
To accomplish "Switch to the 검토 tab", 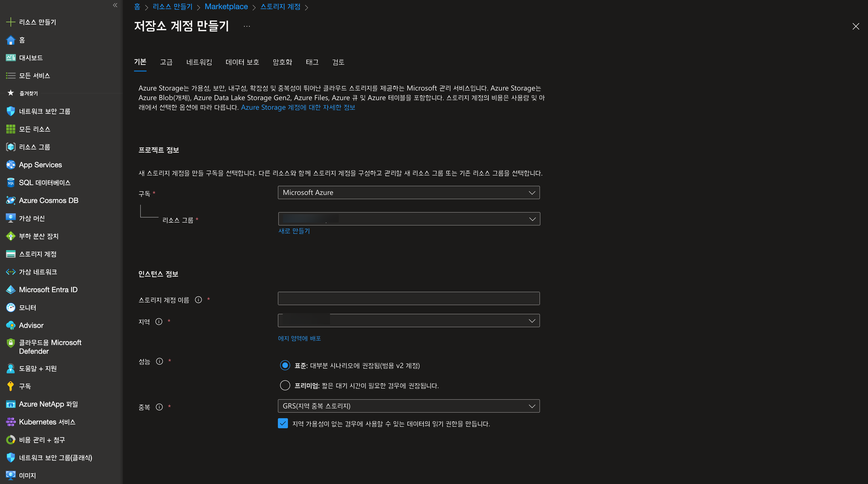I will [338, 62].
